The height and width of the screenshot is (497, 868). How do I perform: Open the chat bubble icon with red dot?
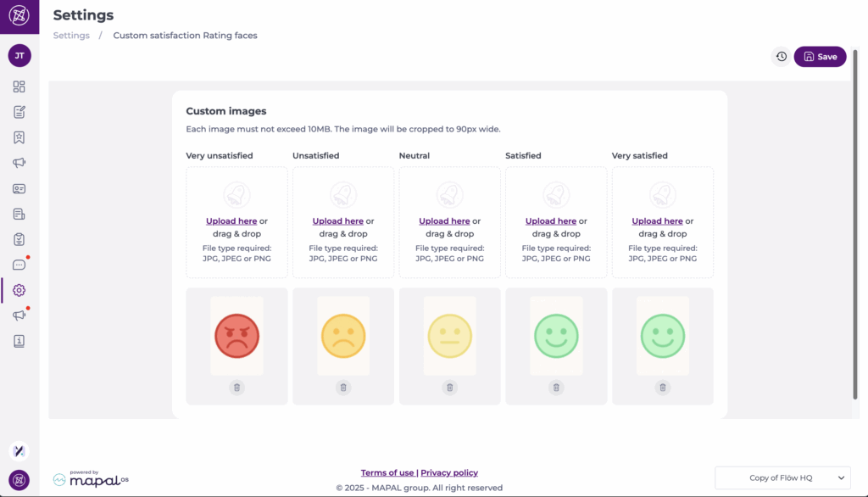pyautogui.click(x=19, y=265)
